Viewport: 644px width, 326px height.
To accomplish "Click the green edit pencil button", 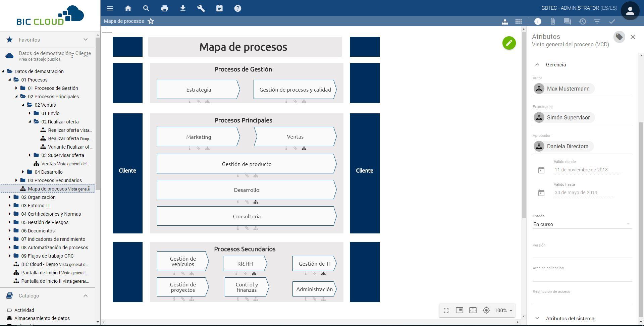I will point(509,43).
